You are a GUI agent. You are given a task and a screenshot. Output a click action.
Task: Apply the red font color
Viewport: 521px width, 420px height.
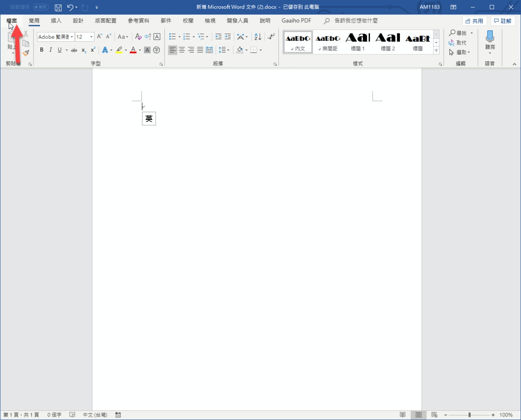tap(133, 50)
